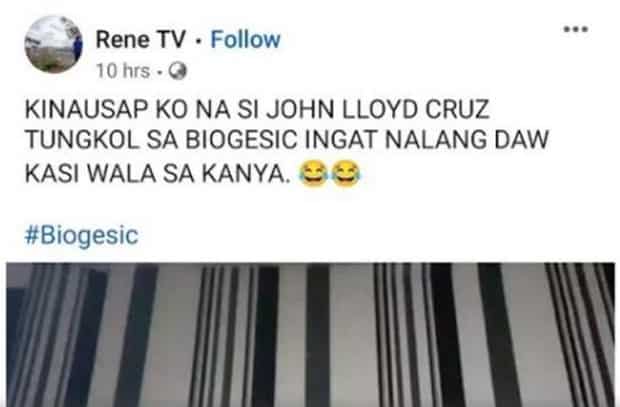Click the word BIOGESIC in post body
The image size is (620, 407).
click(x=242, y=140)
